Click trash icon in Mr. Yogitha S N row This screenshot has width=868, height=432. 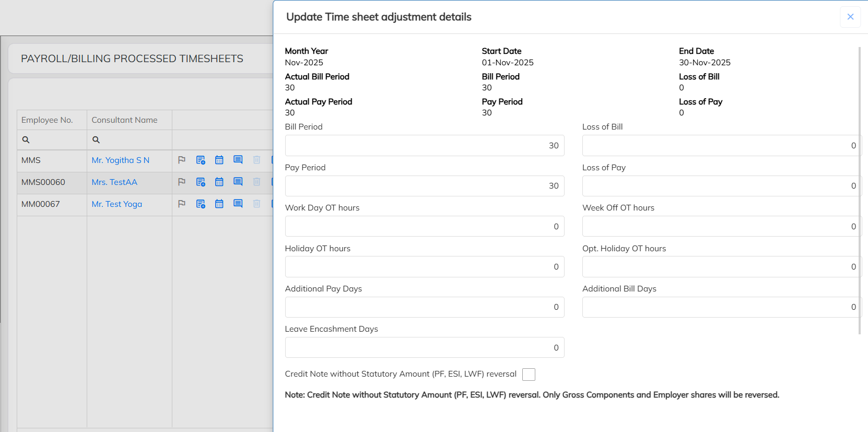(x=257, y=160)
